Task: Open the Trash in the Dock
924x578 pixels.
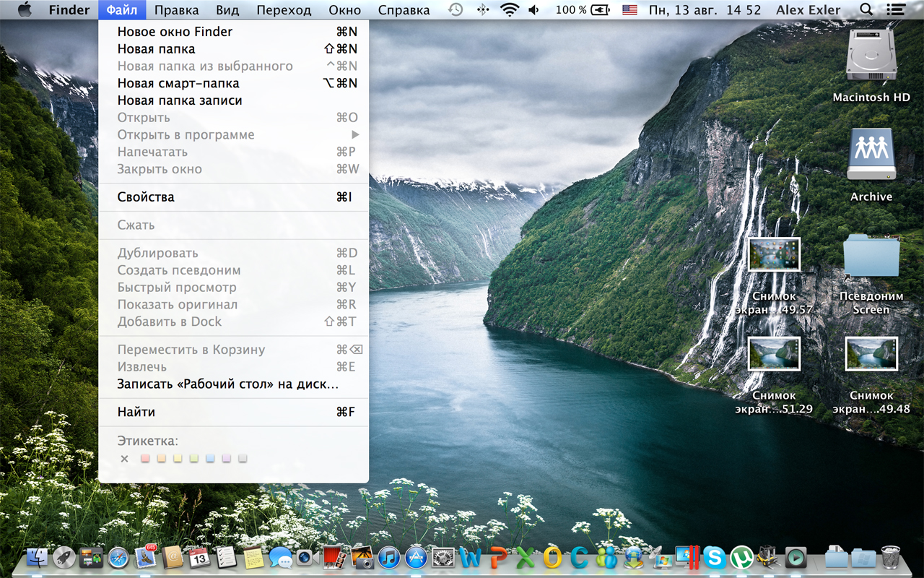Action: (x=890, y=557)
